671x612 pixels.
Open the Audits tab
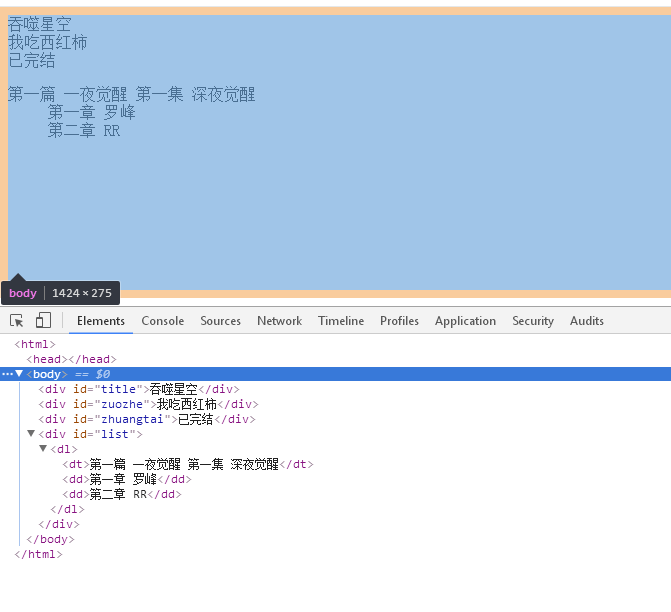tap(586, 321)
